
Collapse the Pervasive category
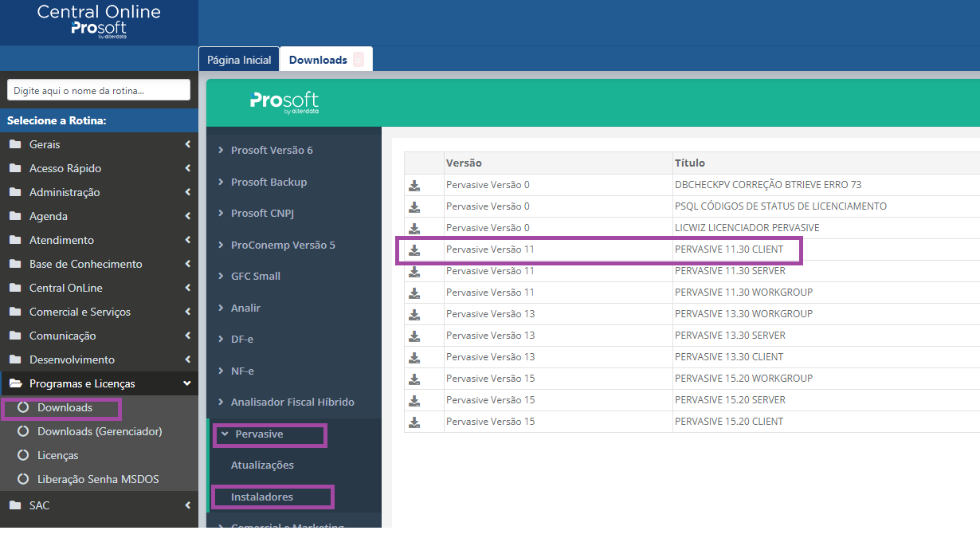[x=259, y=434]
